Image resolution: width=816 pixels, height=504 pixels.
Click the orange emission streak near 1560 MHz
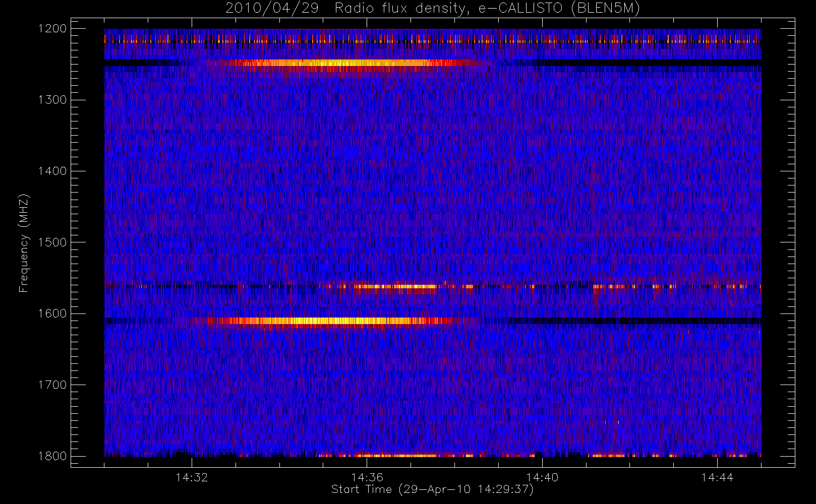coord(396,286)
